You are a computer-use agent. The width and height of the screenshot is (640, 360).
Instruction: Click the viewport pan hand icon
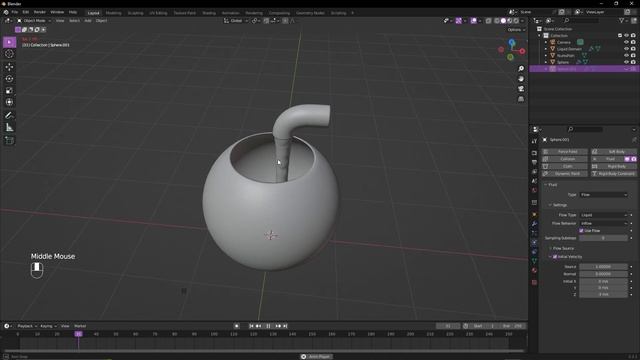pyautogui.click(x=521, y=79)
